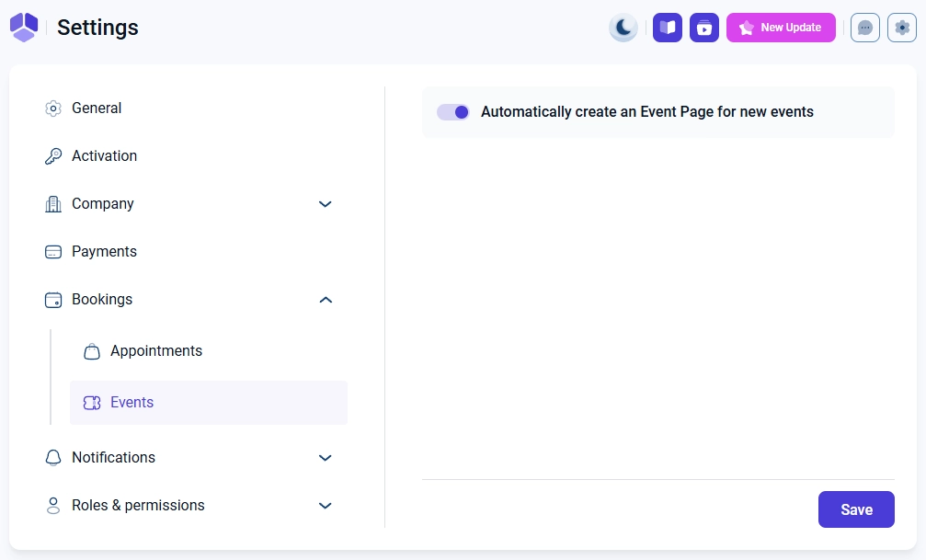This screenshot has height=560, width=926.
Task: Click the gear icon in the header
Action: click(902, 28)
